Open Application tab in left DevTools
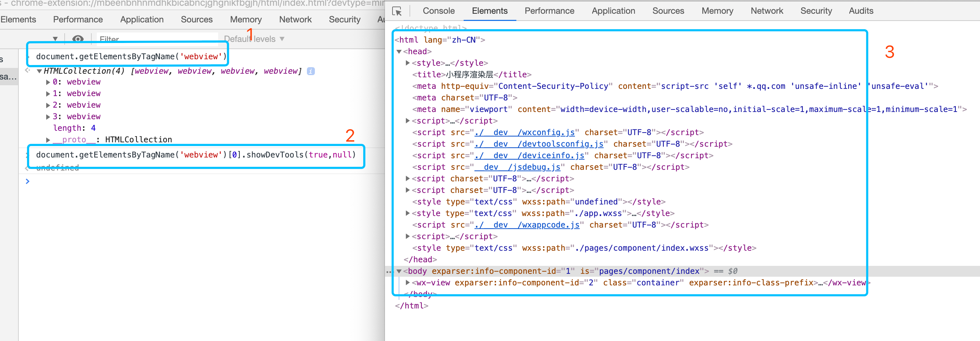 [x=142, y=20]
